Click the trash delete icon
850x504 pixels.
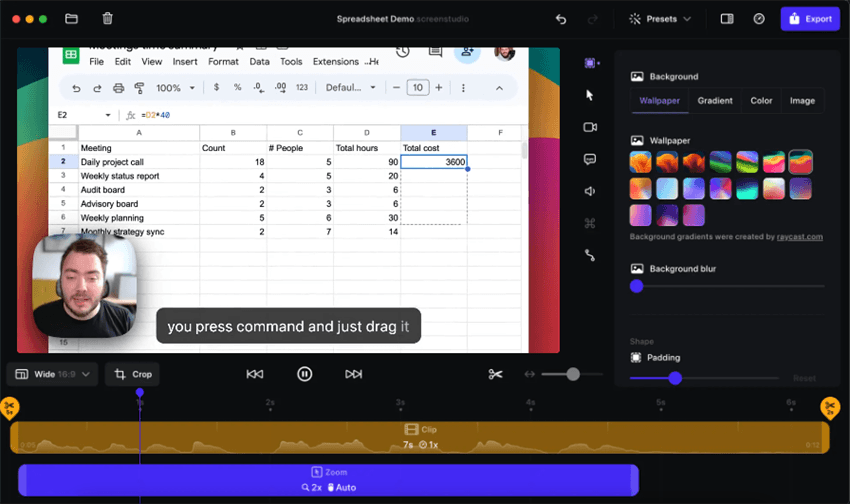coord(107,19)
